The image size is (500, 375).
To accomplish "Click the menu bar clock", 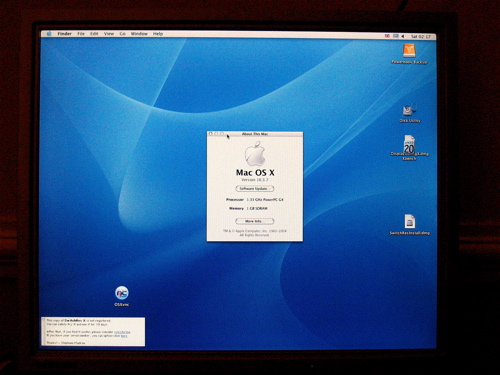I will pos(421,36).
